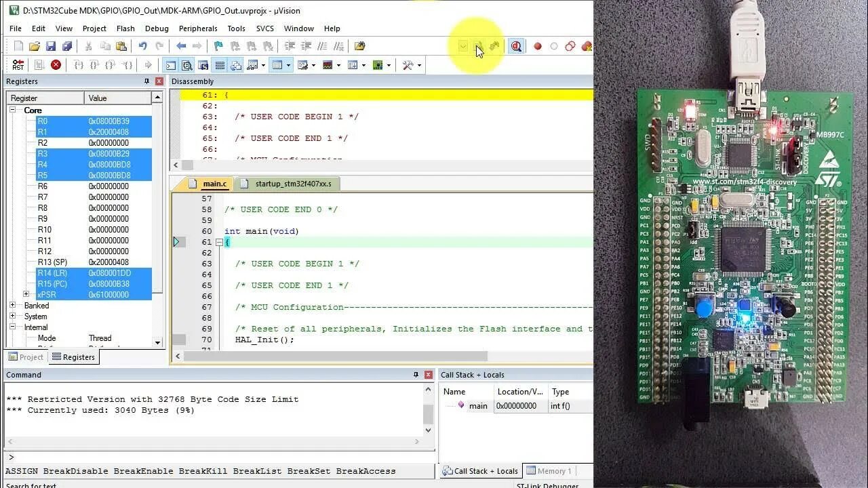Indent selected lines using toolbar icon
Screen dimensions: 868x488
(x=290, y=46)
